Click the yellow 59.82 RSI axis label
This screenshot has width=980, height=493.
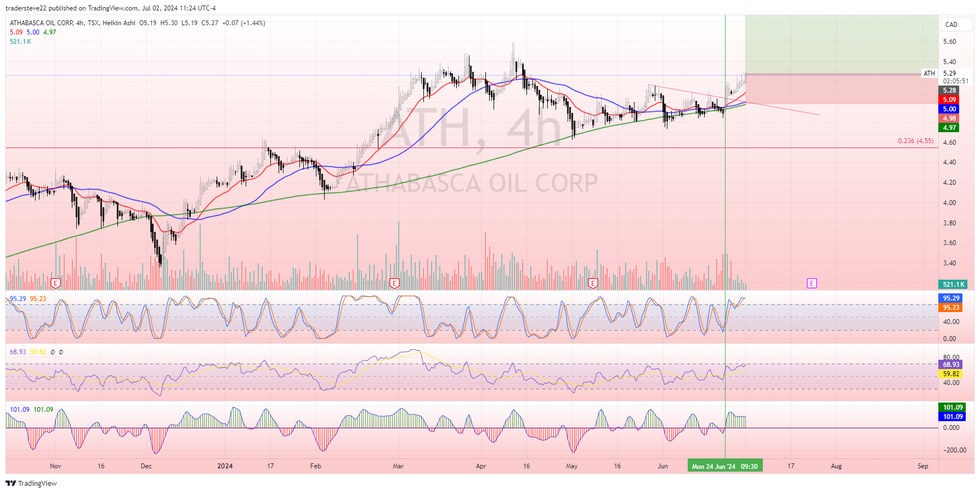[x=951, y=374]
